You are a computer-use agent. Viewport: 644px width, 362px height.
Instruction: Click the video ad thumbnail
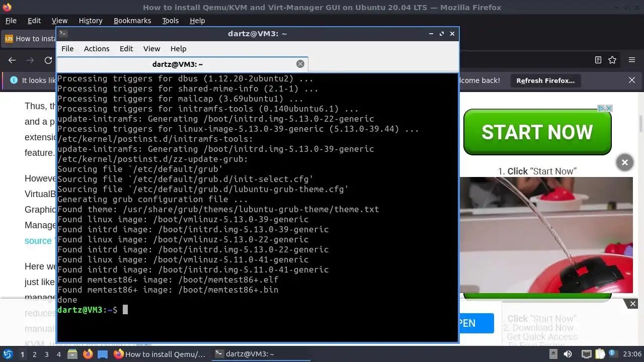pyautogui.click(x=546, y=235)
